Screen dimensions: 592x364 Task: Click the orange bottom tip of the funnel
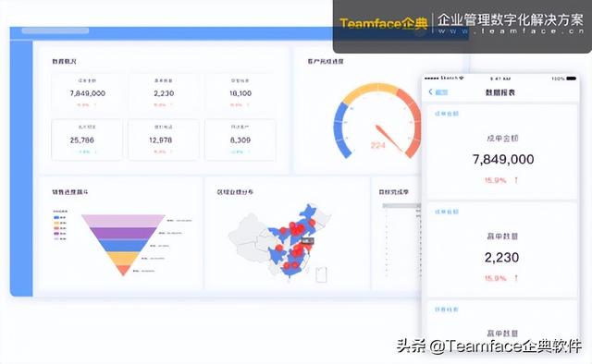click(x=123, y=270)
